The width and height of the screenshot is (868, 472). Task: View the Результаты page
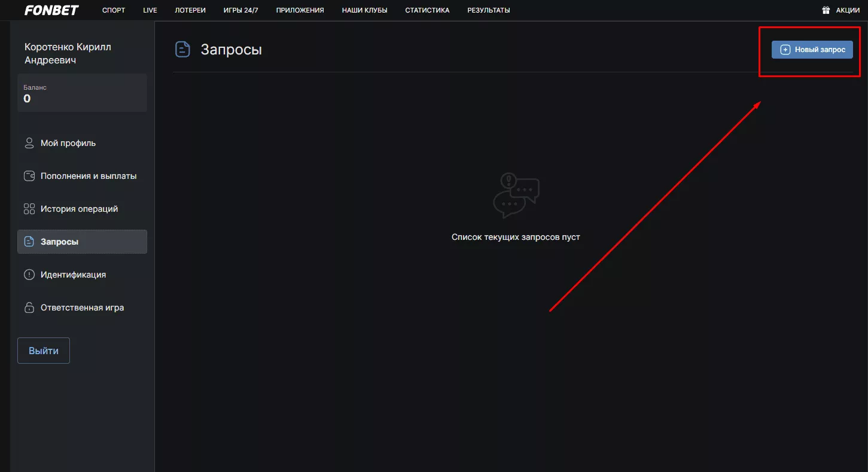[489, 10]
